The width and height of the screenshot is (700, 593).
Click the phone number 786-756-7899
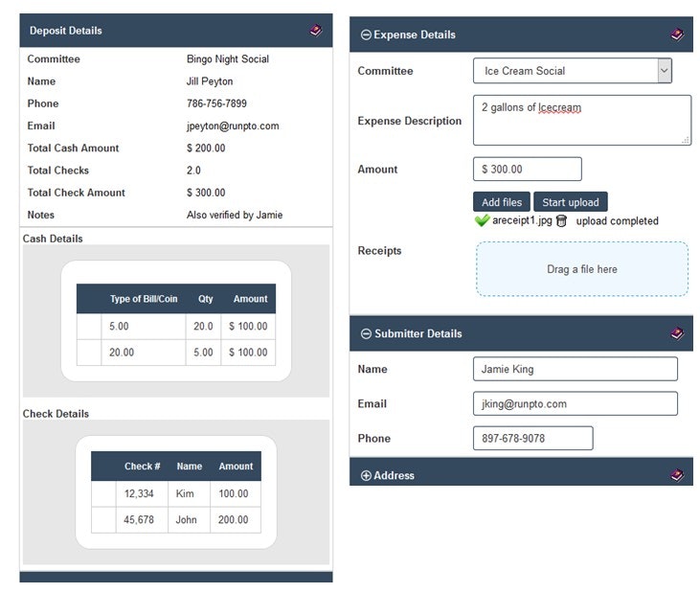[x=216, y=103]
